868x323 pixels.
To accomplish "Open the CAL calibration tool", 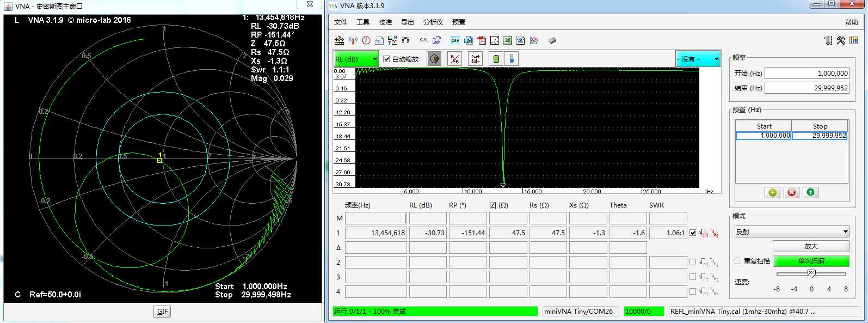I will tap(424, 40).
